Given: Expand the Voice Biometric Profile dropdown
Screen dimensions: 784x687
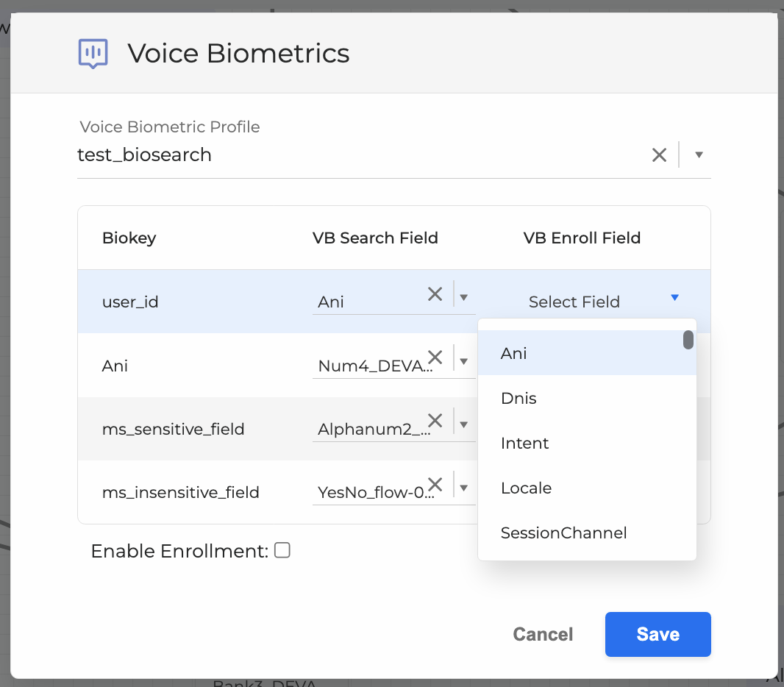Looking at the screenshot, I should click(699, 154).
